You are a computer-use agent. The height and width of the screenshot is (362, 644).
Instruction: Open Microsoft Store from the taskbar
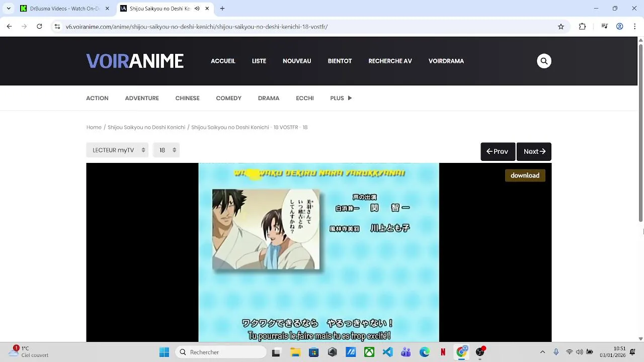pos(313,352)
